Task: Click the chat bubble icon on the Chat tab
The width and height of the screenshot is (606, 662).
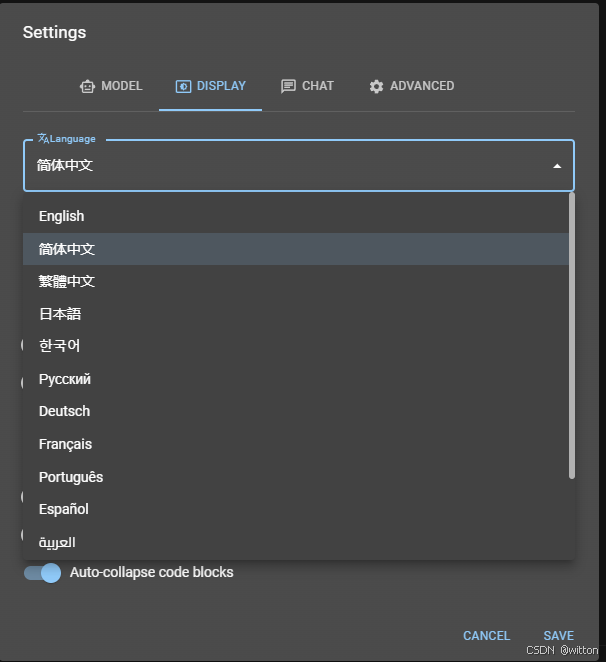Action: [x=288, y=86]
